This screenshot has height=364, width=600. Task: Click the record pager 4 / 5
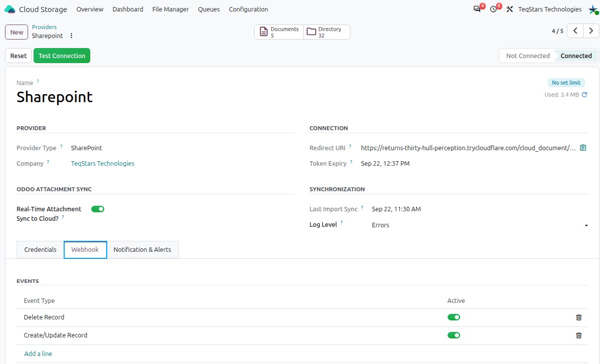point(557,31)
